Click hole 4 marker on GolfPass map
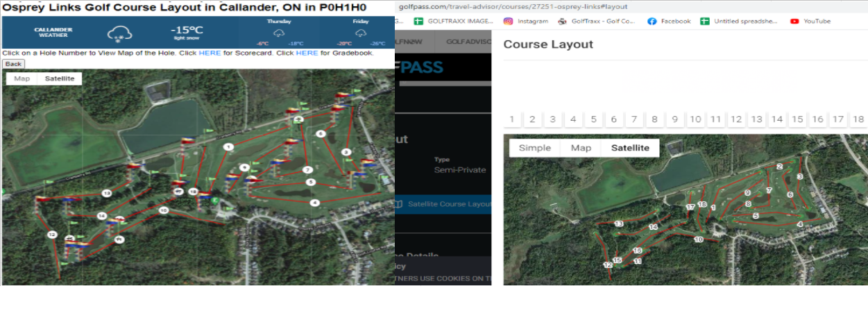 coord(800,224)
